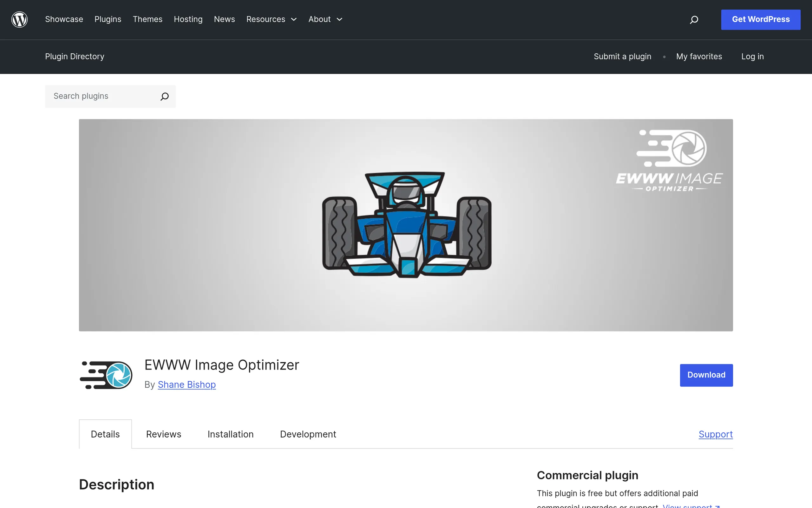Go to the Themes page

147,19
